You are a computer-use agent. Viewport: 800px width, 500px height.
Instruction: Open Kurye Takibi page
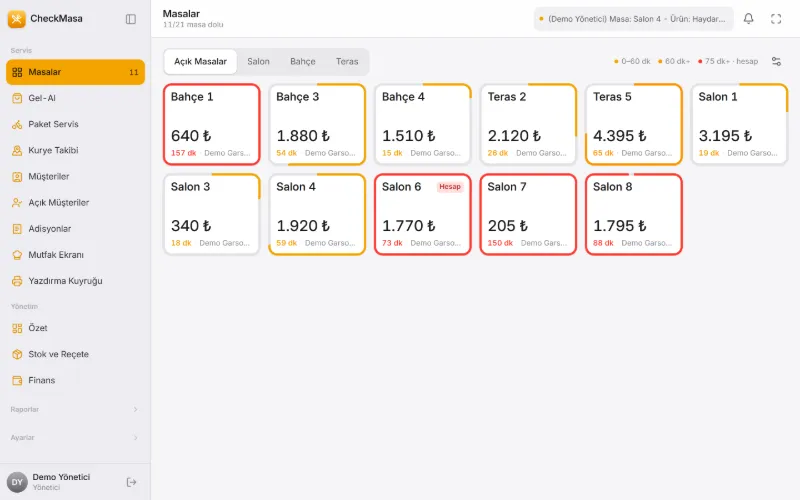click(76, 150)
